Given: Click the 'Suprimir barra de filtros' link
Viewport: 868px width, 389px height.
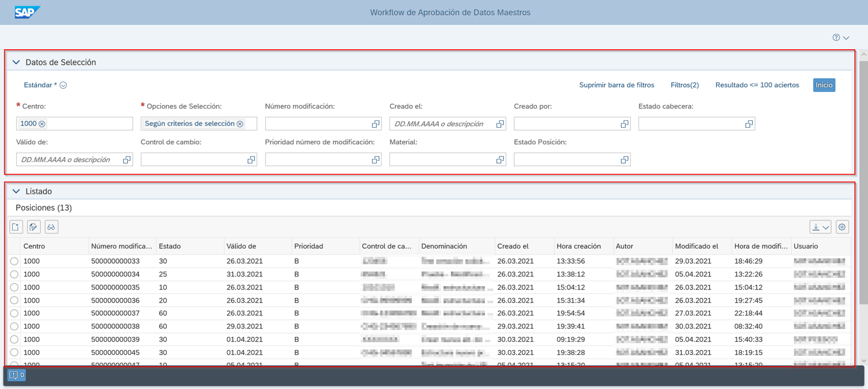Looking at the screenshot, I should [617, 85].
